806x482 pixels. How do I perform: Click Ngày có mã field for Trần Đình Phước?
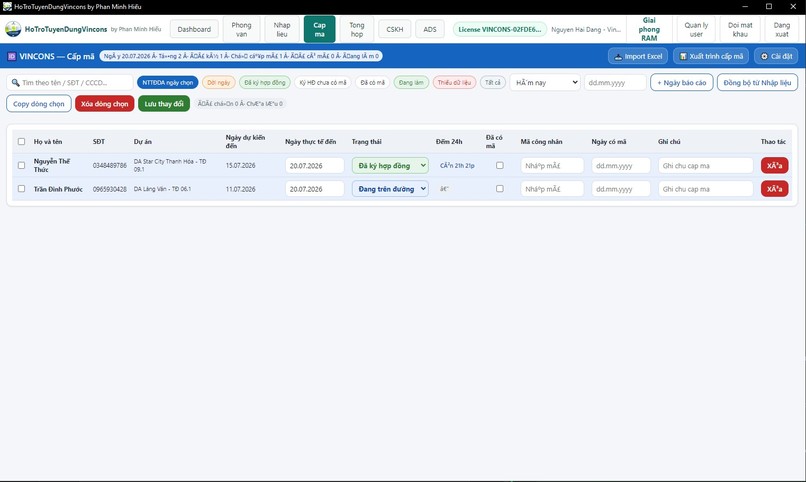tap(621, 189)
